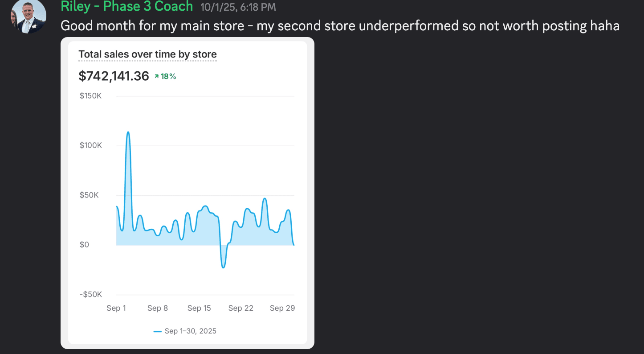The width and height of the screenshot is (644, 354).
Task: Click the Sep 15 axis label
Action: click(x=199, y=308)
